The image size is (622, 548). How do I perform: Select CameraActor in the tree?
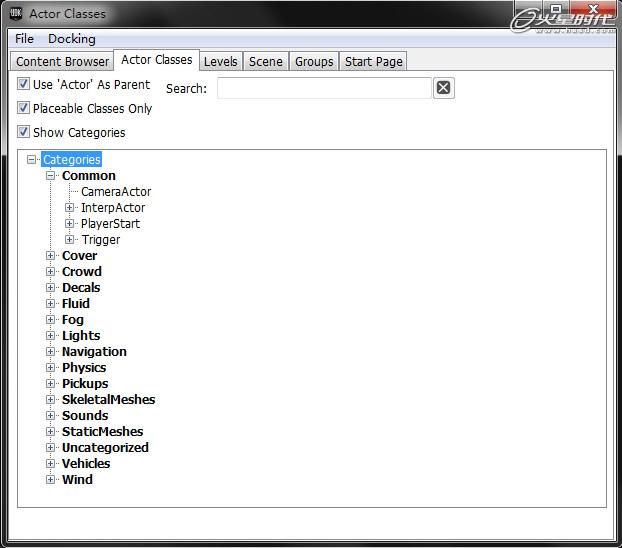tap(116, 192)
